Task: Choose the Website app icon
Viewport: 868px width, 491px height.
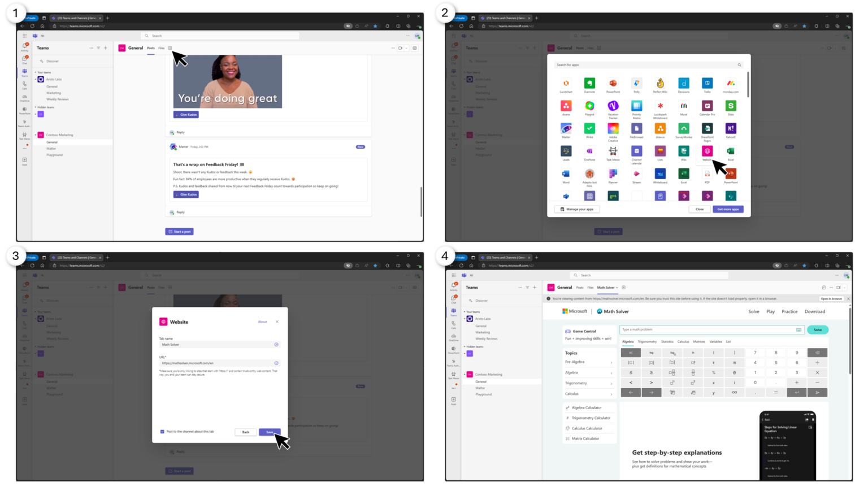Action: [707, 151]
